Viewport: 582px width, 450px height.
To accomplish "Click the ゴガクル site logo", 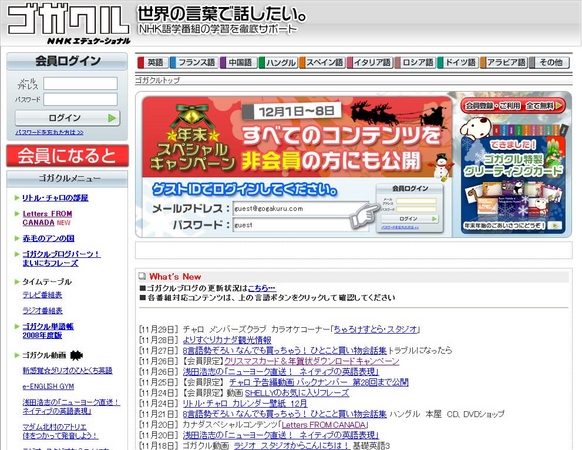I will pos(69,23).
